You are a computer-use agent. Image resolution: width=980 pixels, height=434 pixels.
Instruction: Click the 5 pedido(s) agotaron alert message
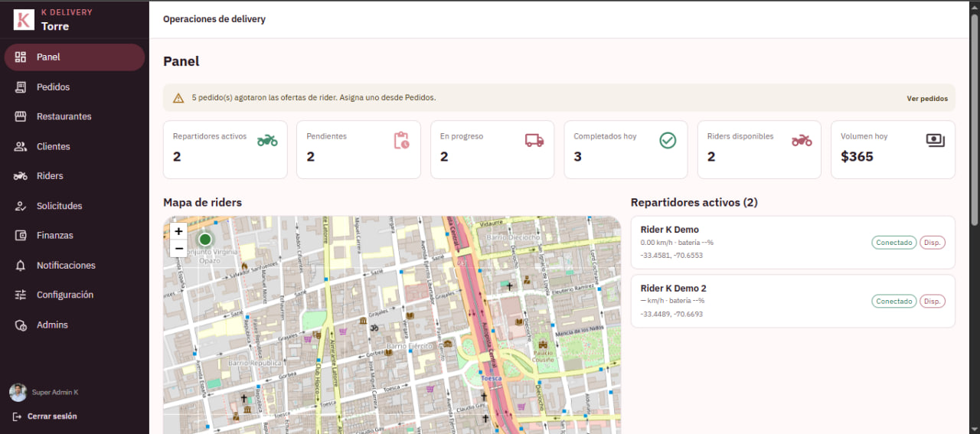click(x=314, y=98)
